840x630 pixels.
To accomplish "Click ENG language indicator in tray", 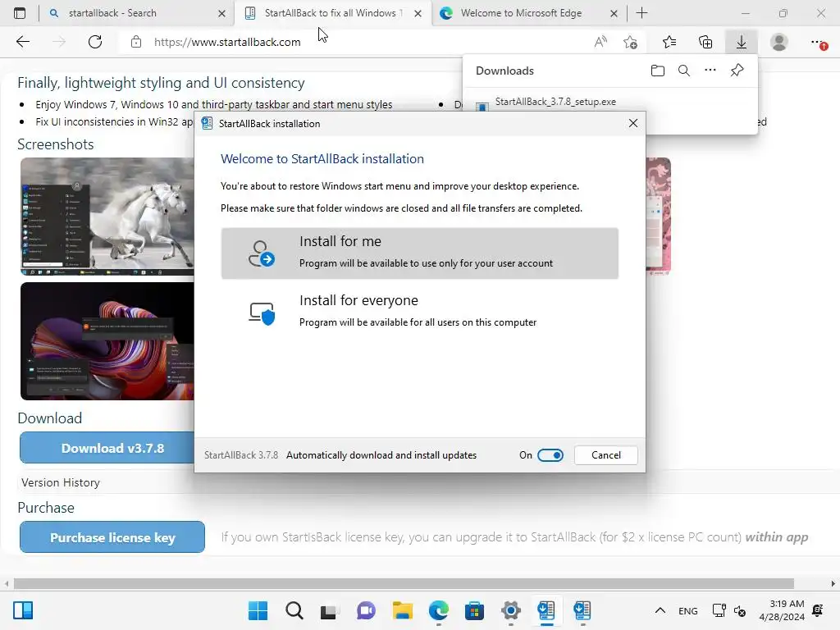I will pyautogui.click(x=688, y=610).
